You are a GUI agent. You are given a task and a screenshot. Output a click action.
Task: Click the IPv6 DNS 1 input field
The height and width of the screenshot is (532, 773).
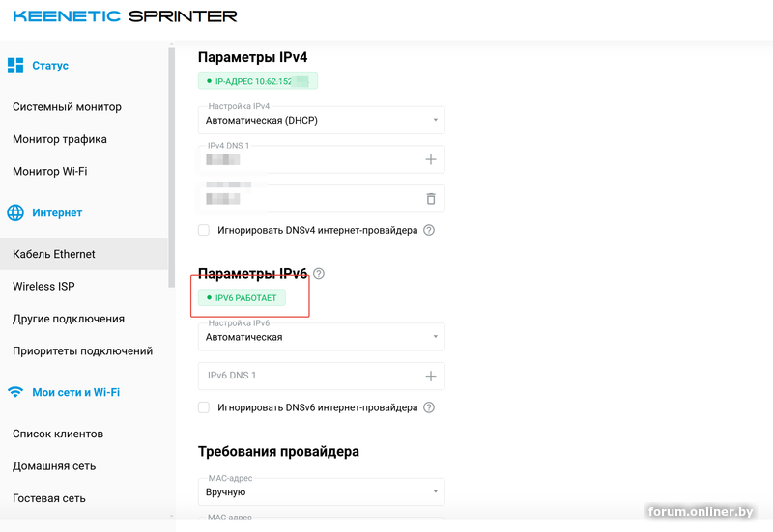pos(309,377)
